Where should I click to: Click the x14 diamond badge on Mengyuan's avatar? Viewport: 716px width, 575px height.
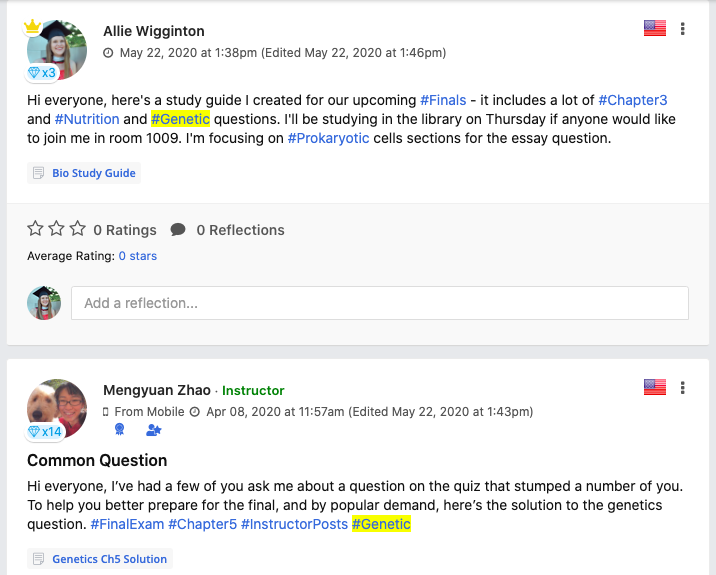(x=44, y=432)
